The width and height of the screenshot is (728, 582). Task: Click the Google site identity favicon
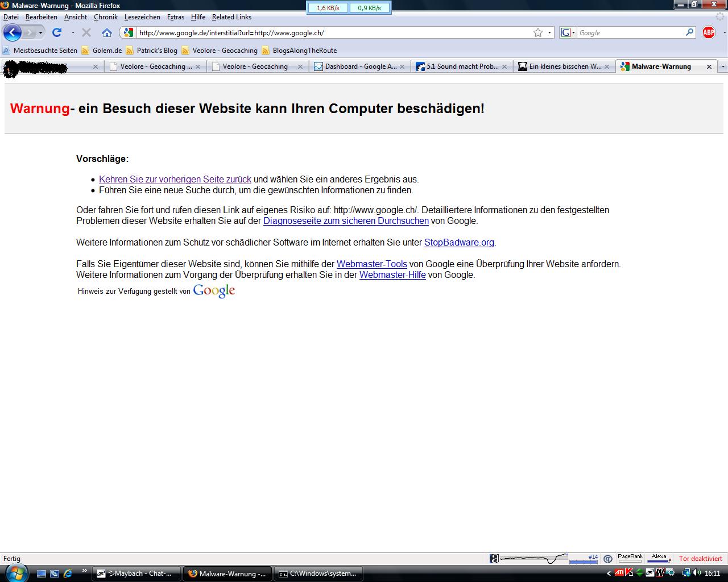[x=129, y=32]
